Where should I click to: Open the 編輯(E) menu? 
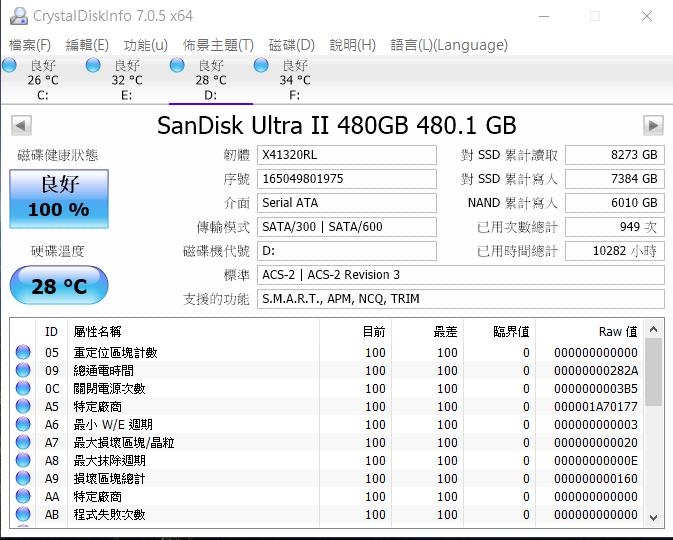(87, 45)
